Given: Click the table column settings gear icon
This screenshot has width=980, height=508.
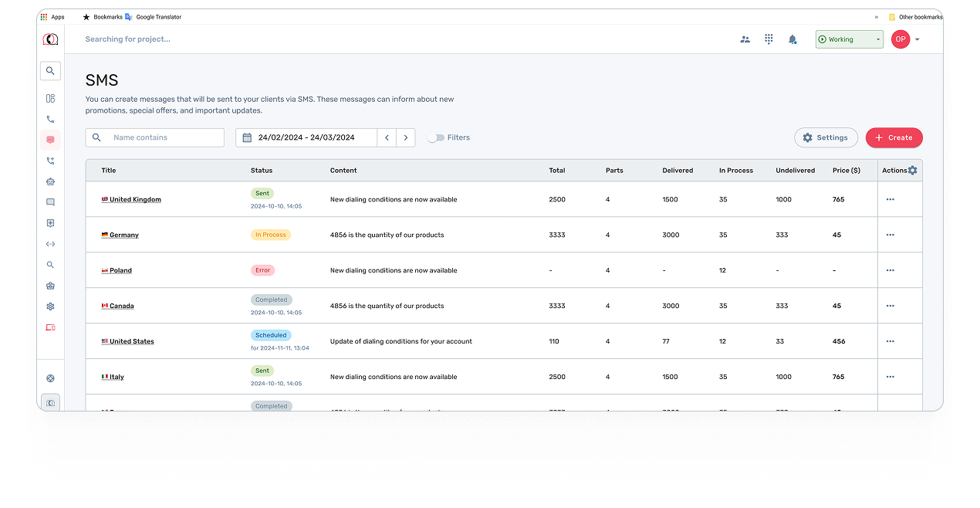Looking at the screenshot, I should pos(913,171).
